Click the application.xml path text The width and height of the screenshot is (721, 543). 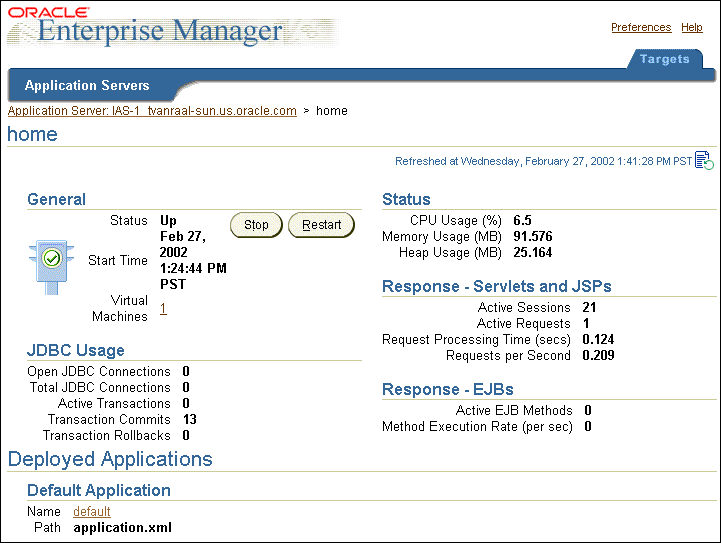point(122,528)
